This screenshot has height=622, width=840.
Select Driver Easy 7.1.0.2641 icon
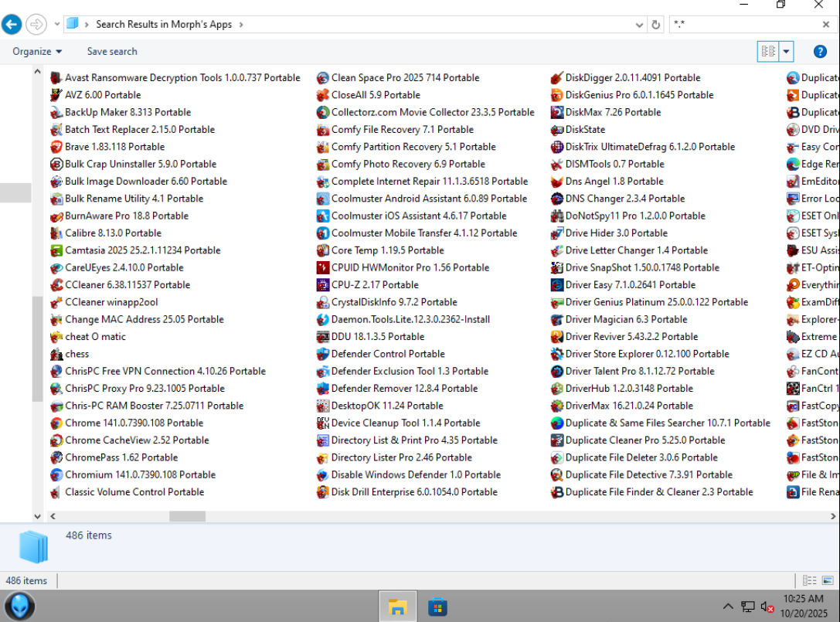tap(556, 285)
